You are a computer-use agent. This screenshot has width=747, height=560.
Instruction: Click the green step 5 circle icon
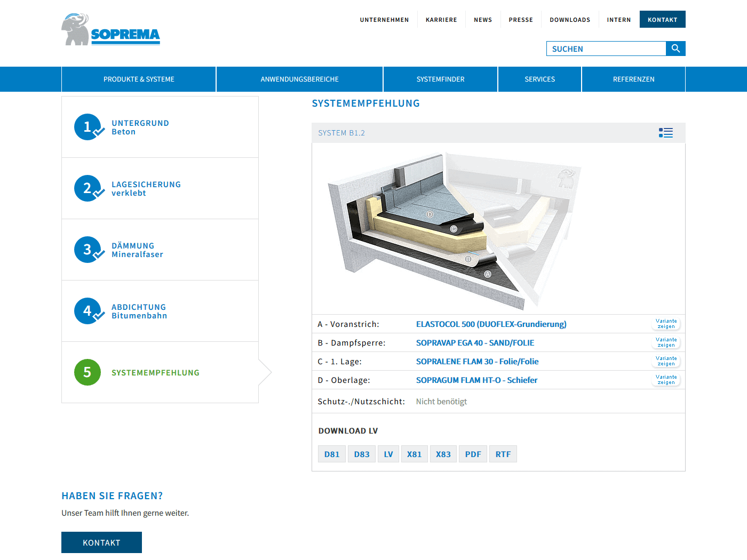88,372
